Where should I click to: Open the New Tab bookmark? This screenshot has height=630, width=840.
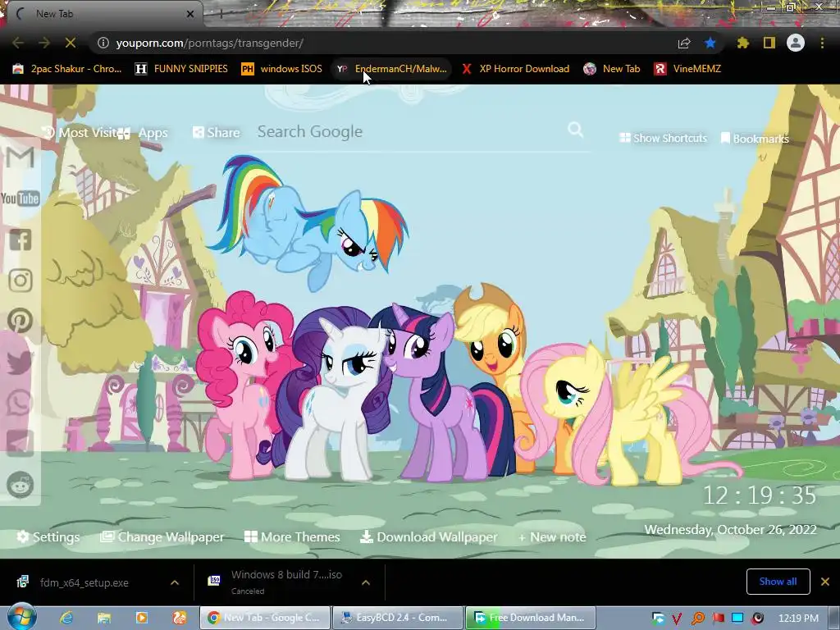612,69
